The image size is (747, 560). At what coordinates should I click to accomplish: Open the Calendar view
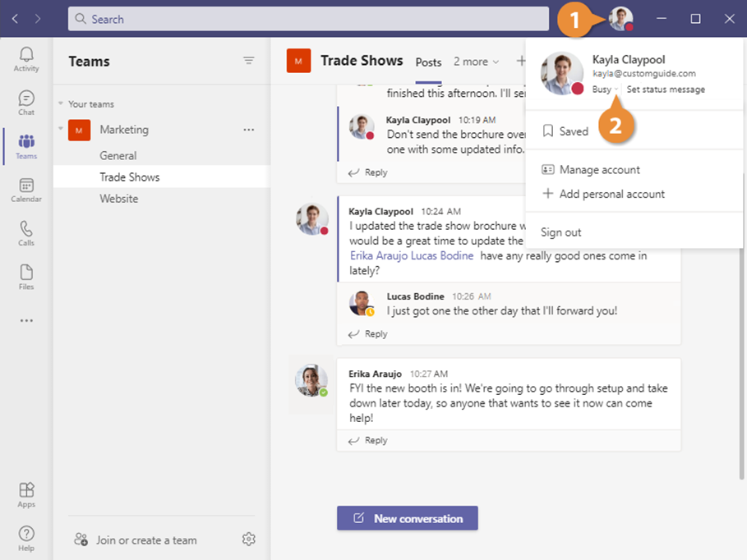coord(26,190)
